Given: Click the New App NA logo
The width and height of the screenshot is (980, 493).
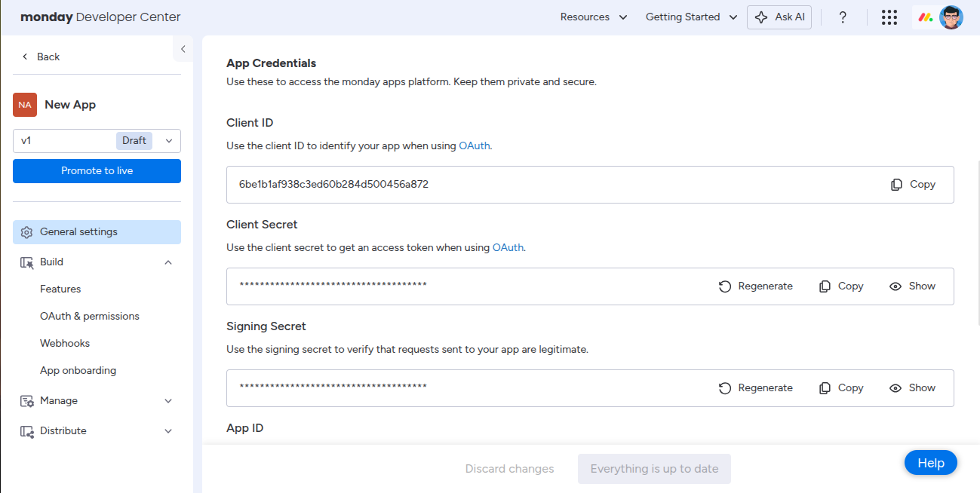Looking at the screenshot, I should (25, 105).
